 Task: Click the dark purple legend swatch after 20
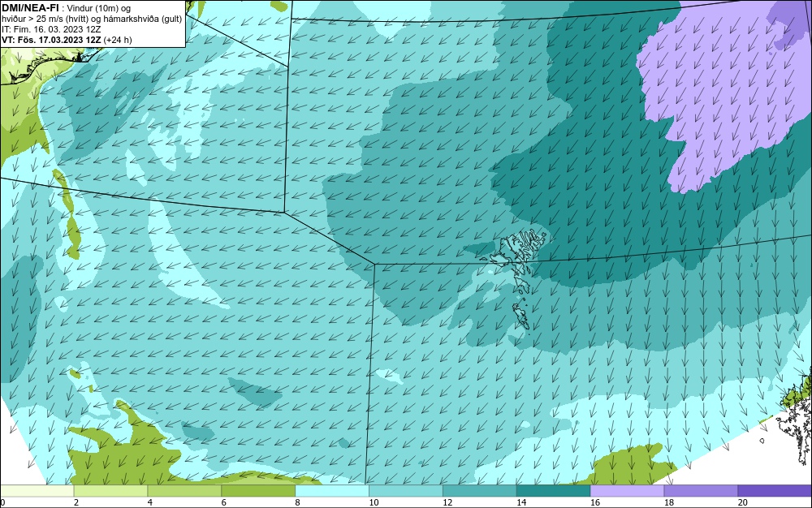pyautogui.click(x=775, y=490)
